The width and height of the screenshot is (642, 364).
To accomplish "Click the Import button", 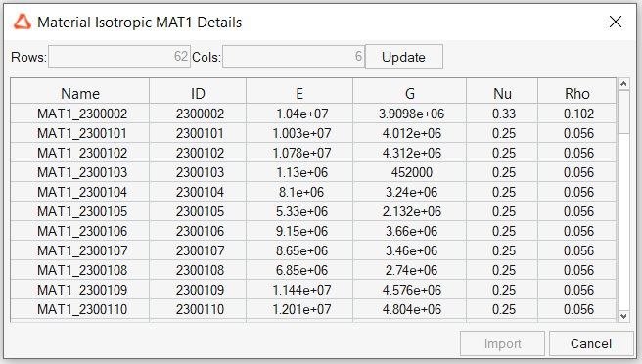I will pos(502,343).
